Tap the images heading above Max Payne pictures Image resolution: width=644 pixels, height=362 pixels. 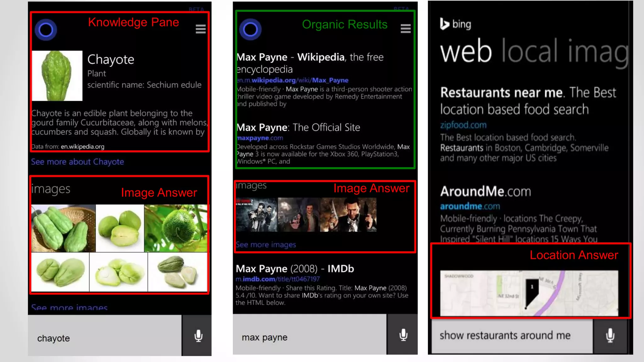tap(251, 186)
